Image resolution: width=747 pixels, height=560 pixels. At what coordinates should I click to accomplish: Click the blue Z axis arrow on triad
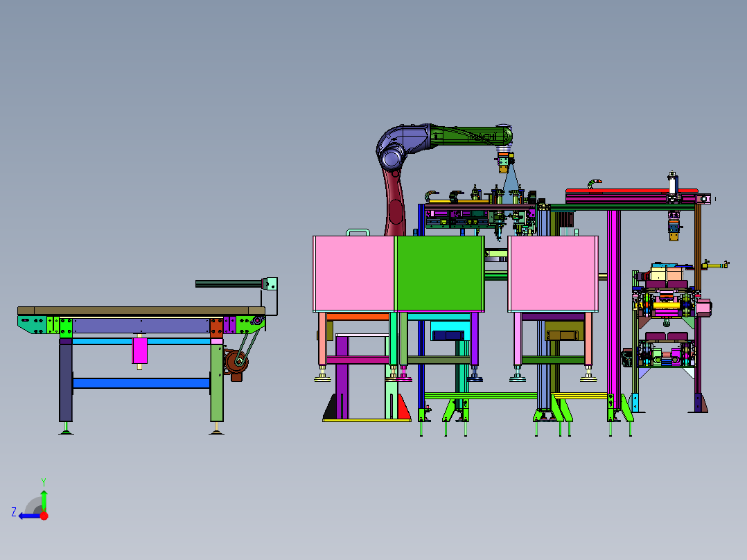point(29,516)
